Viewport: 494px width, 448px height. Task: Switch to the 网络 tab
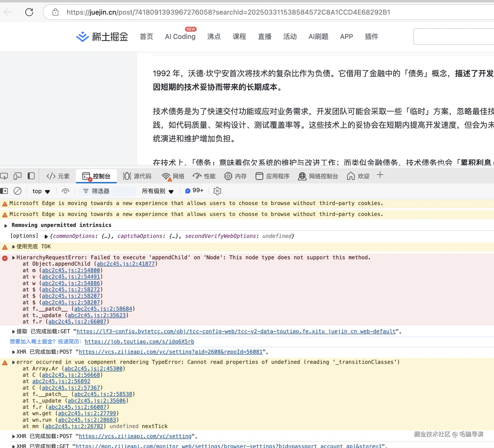[173, 176]
